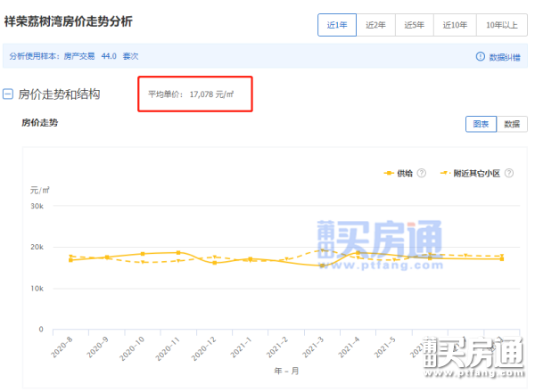Click the 2021-3 supply data point
The height and width of the screenshot is (392, 535).
tap(322, 265)
